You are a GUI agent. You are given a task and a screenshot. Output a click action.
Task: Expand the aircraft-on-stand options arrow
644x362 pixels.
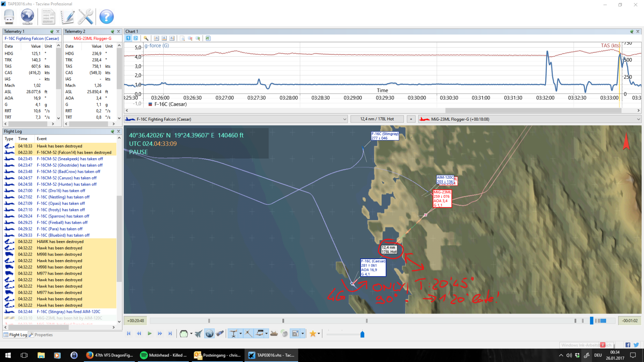click(240, 334)
